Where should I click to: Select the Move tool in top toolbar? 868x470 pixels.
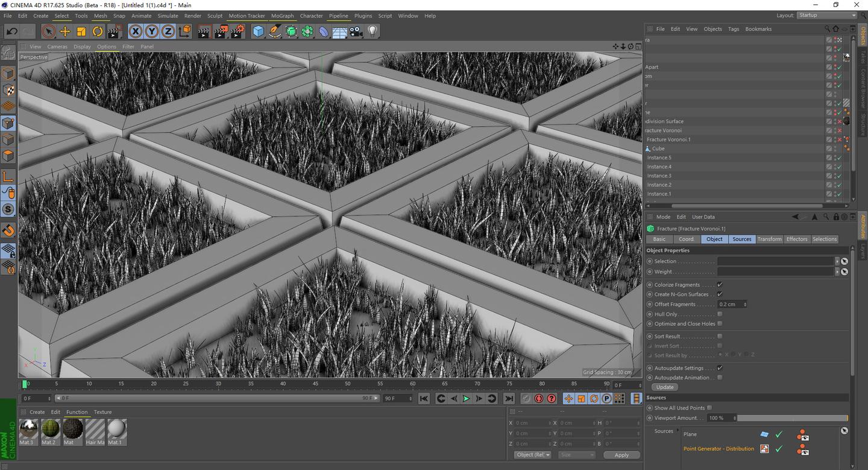(x=65, y=31)
